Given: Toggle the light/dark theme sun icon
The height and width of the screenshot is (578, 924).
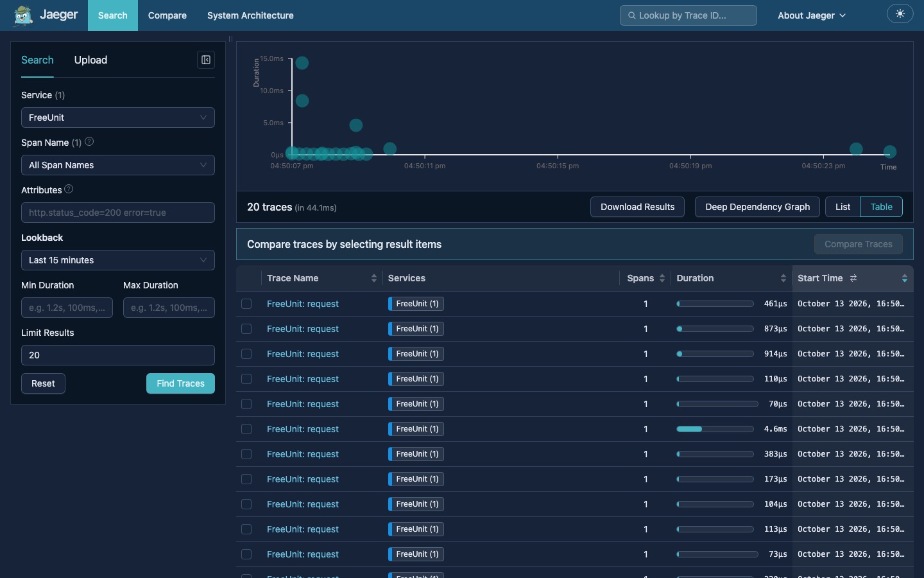Looking at the screenshot, I should pos(900,14).
